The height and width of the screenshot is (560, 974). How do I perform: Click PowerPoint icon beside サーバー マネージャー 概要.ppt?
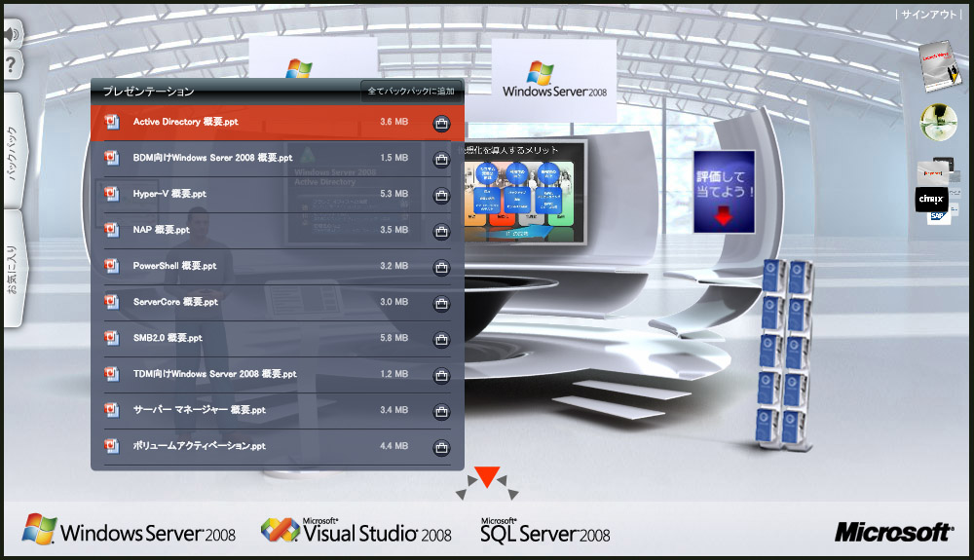pyautogui.click(x=112, y=410)
